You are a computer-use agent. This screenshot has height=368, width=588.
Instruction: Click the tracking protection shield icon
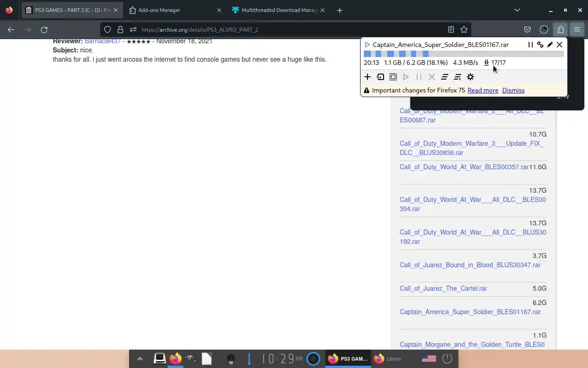coord(107,29)
